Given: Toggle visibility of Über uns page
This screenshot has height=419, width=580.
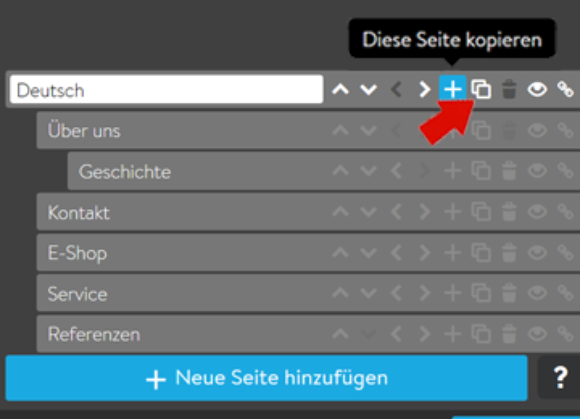Looking at the screenshot, I should point(537,131).
